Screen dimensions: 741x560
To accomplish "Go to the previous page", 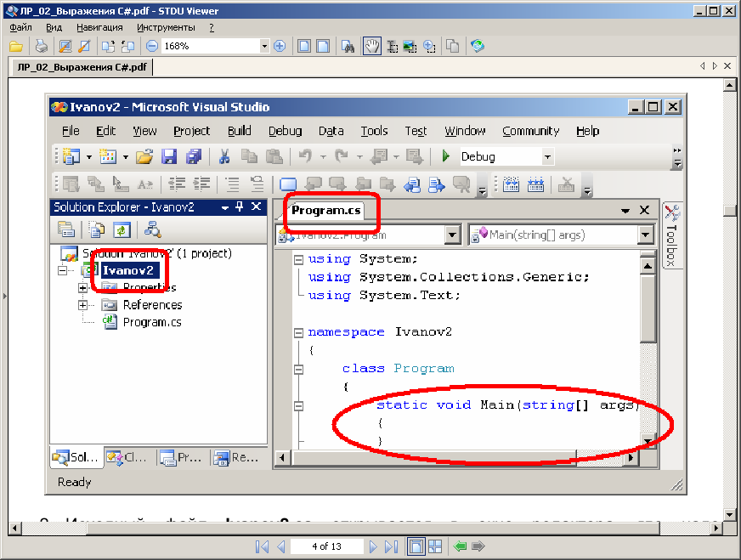I will (281, 546).
